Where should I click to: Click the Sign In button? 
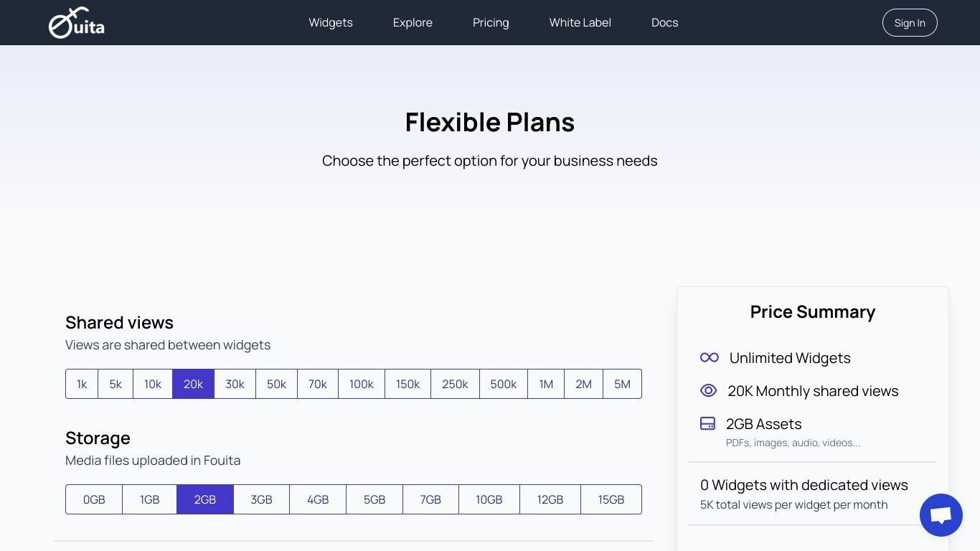[910, 22]
